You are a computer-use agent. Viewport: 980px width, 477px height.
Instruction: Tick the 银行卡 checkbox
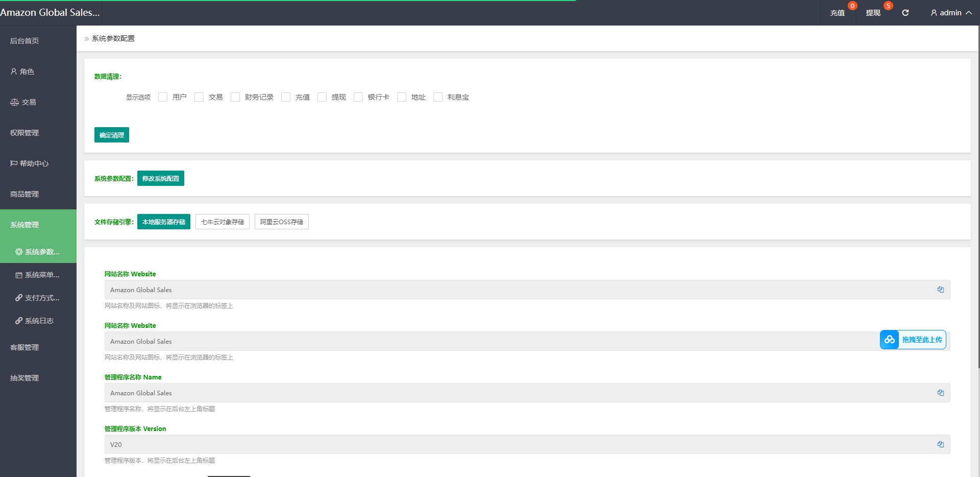point(358,97)
